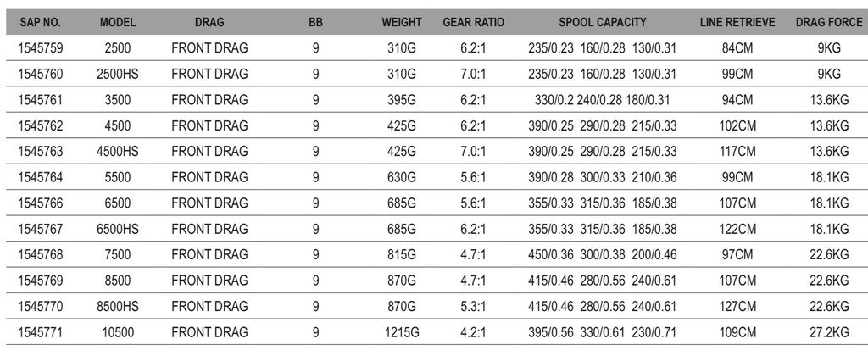Screen dimensions: 868x350
Task: Click the 84CM line retrieve cell
Action: 737,48
